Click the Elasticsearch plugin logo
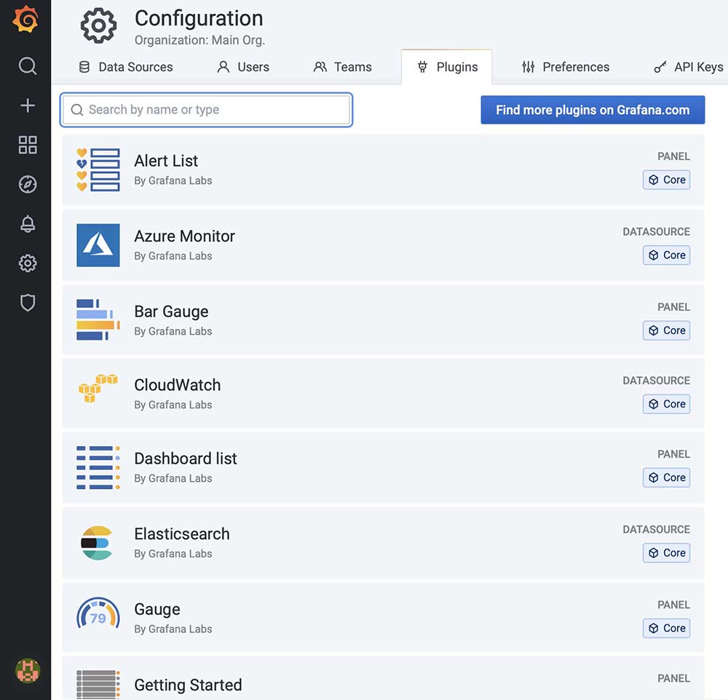 coord(97,543)
